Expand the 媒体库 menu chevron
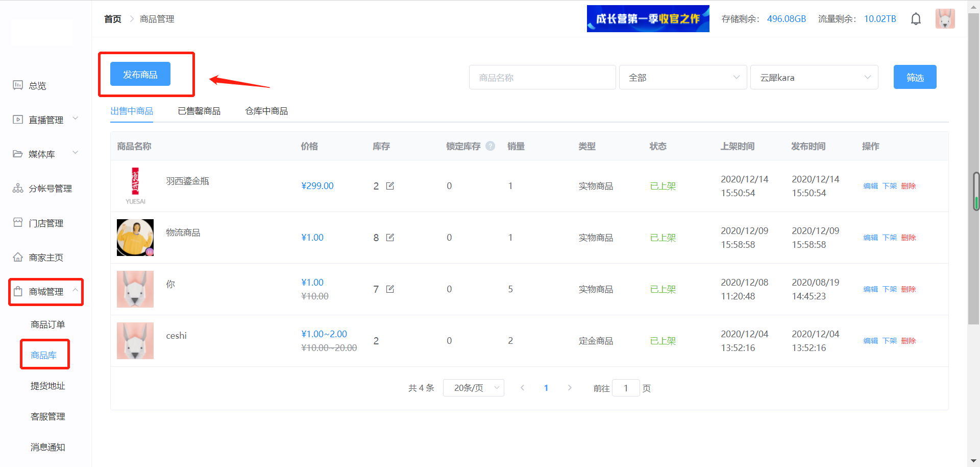The height and width of the screenshot is (467, 980). pos(76,153)
